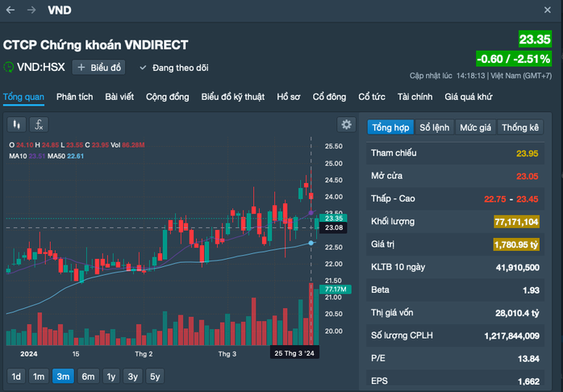Add VND to Biểu đồ
Image resolution: width=563 pixels, height=392 pixels.
(x=98, y=68)
